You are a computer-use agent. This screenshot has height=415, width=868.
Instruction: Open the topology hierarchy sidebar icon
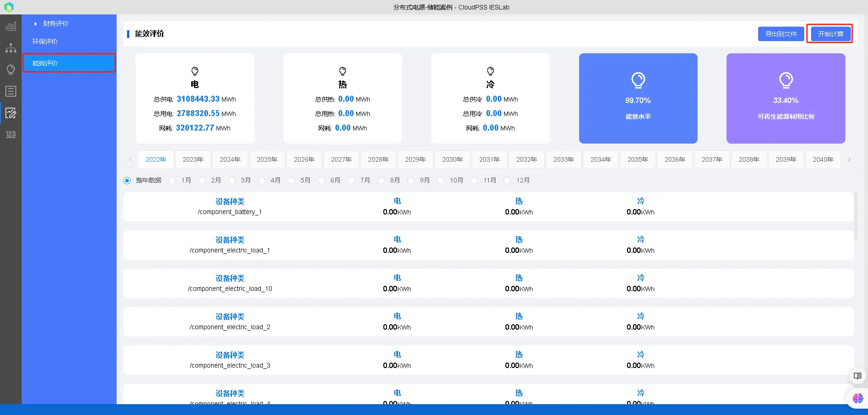pyautogui.click(x=11, y=48)
